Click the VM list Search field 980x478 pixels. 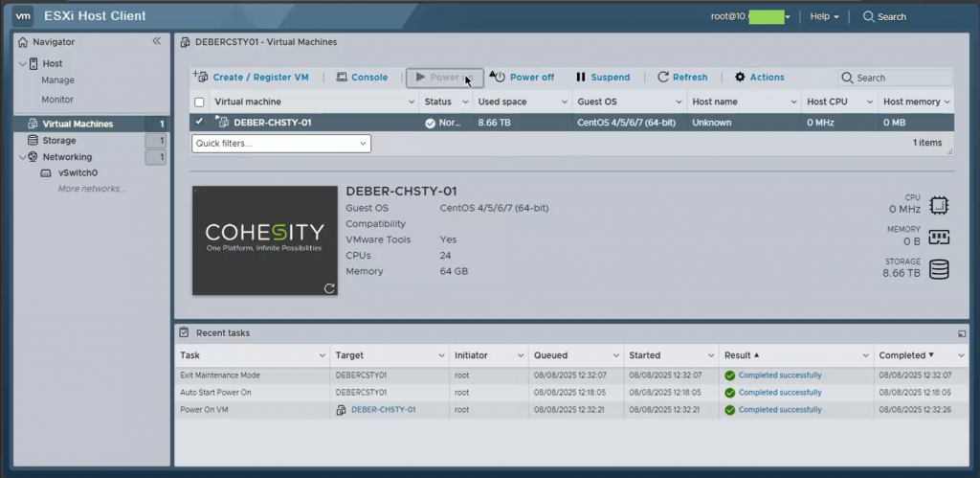click(902, 78)
